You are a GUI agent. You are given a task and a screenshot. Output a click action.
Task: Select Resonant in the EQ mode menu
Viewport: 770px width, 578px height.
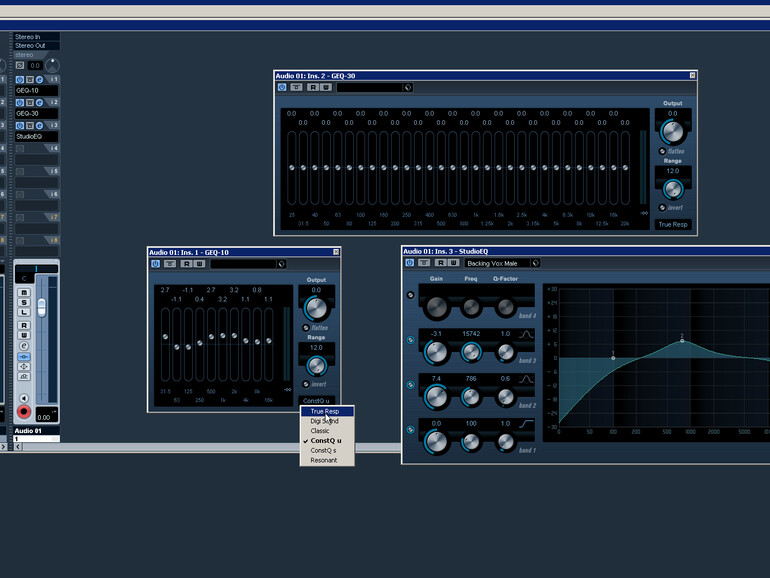point(327,460)
